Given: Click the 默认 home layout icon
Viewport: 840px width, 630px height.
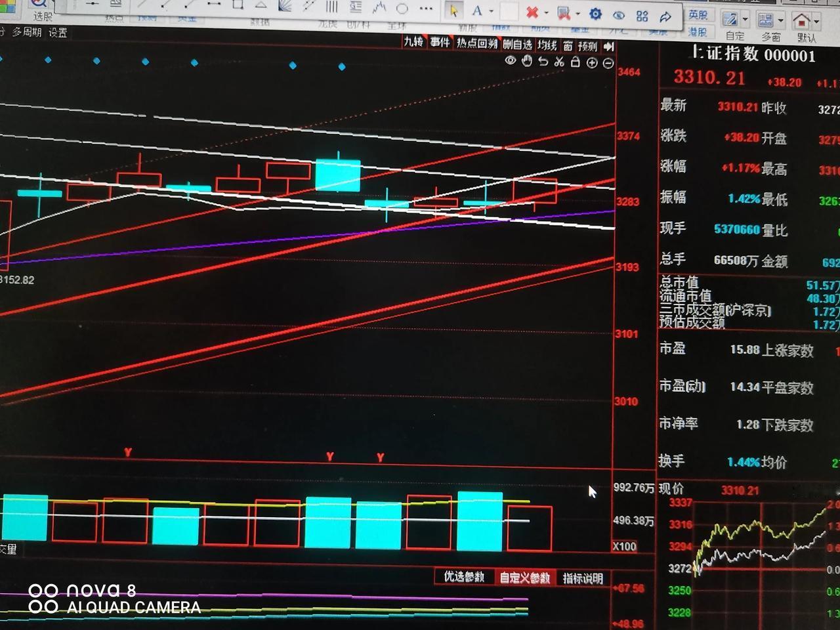Looking at the screenshot, I should point(801,21).
